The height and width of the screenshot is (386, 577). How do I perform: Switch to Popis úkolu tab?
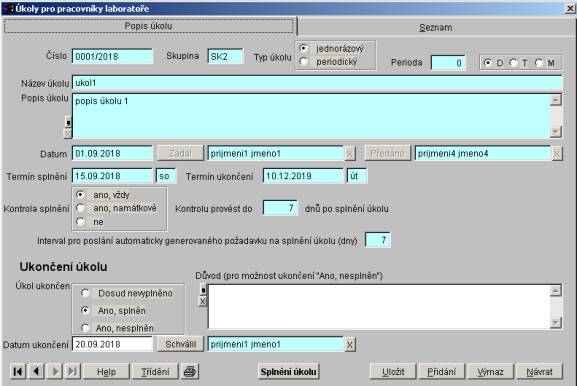(x=149, y=26)
